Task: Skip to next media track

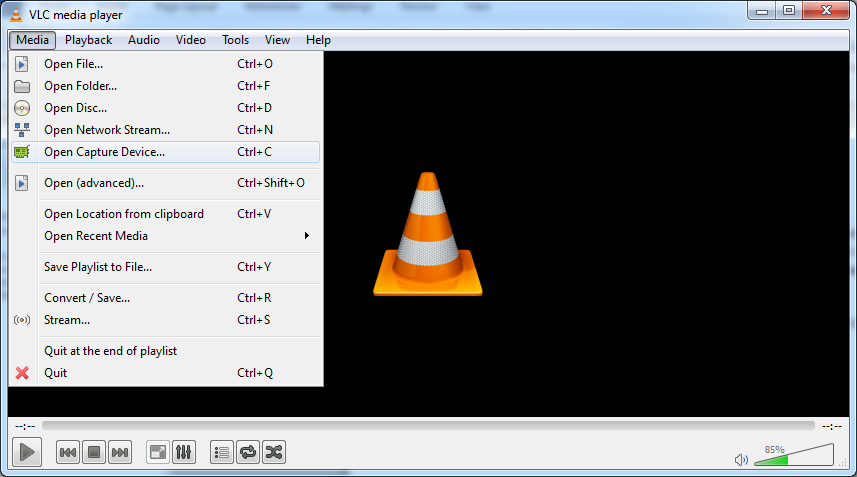Action: [x=120, y=452]
